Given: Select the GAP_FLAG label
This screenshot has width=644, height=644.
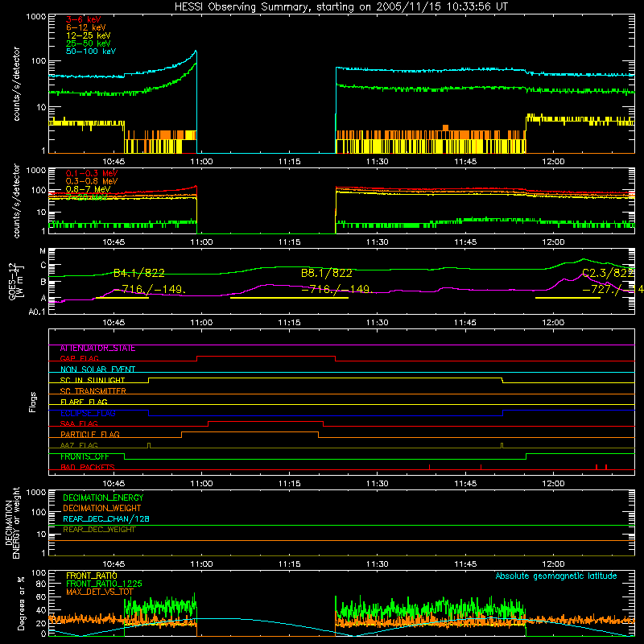Looking at the screenshot, I should [x=79, y=358].
